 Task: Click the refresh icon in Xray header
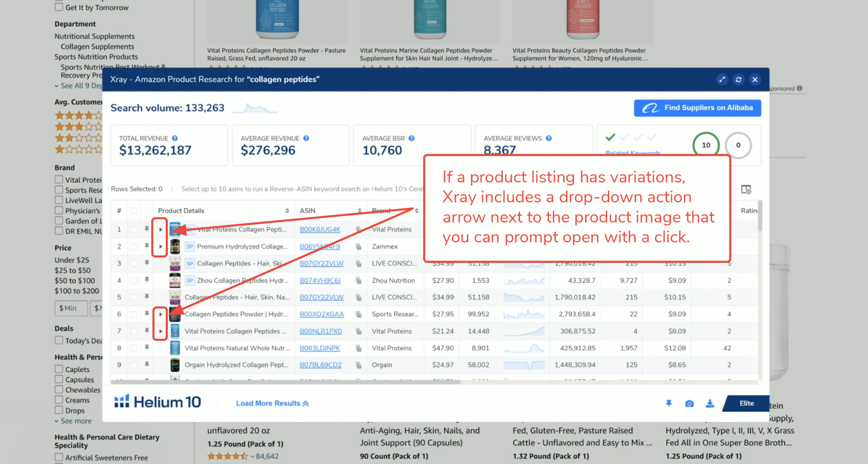tap(738, 80)
